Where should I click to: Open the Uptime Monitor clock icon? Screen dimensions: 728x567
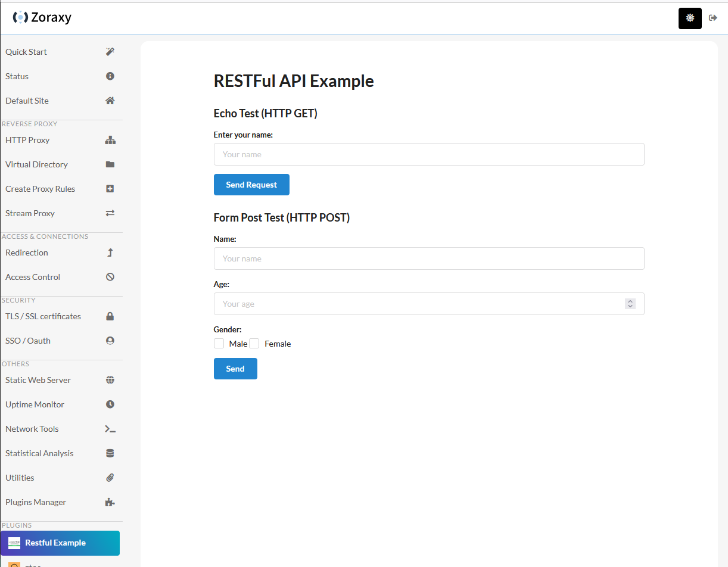click(110, 404)
